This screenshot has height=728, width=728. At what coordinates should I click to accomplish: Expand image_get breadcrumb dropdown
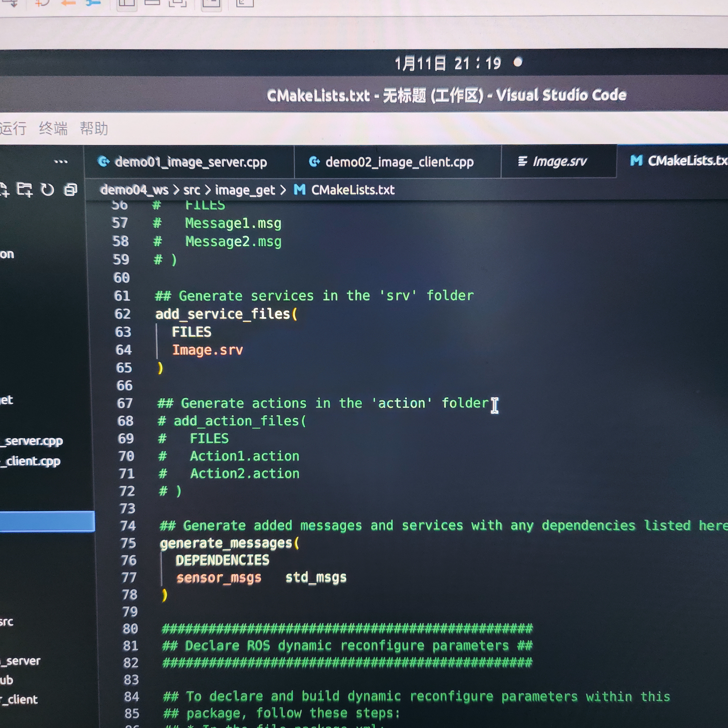(245, 190)
